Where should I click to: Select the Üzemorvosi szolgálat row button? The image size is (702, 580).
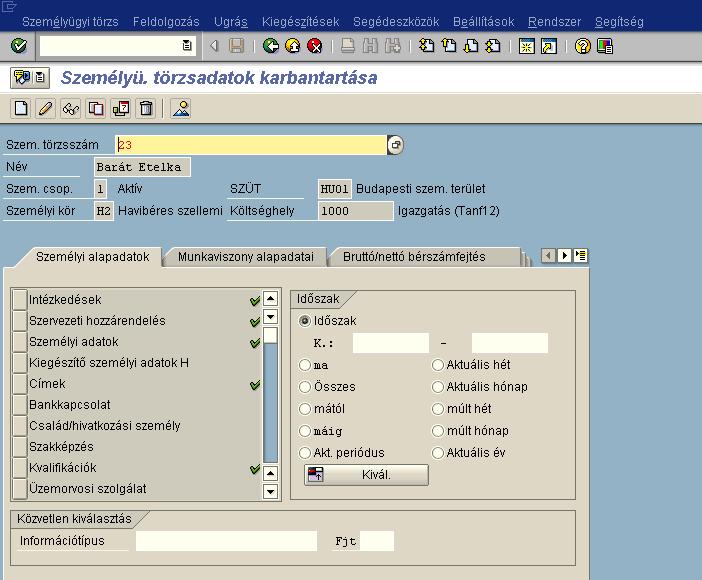click(x=20, y=489)
